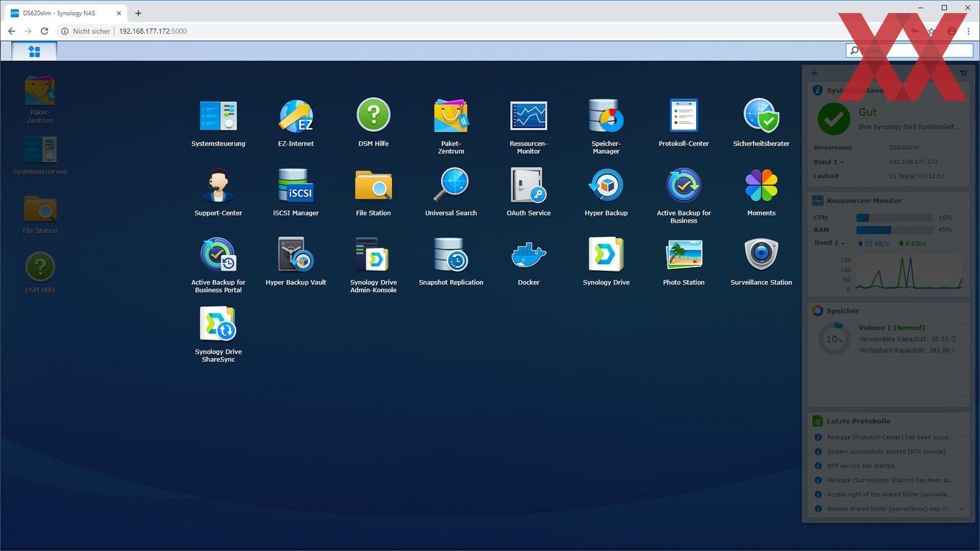Open the Ressourcen-Monitor app icon
The image size is (980, 551).
[x=528, y=116]
